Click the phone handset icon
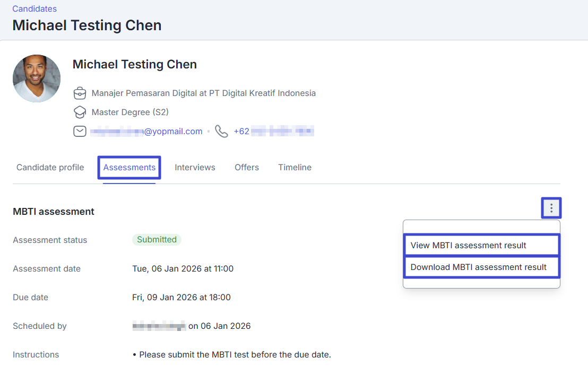588x375 pixels. [x=222, y=132]
